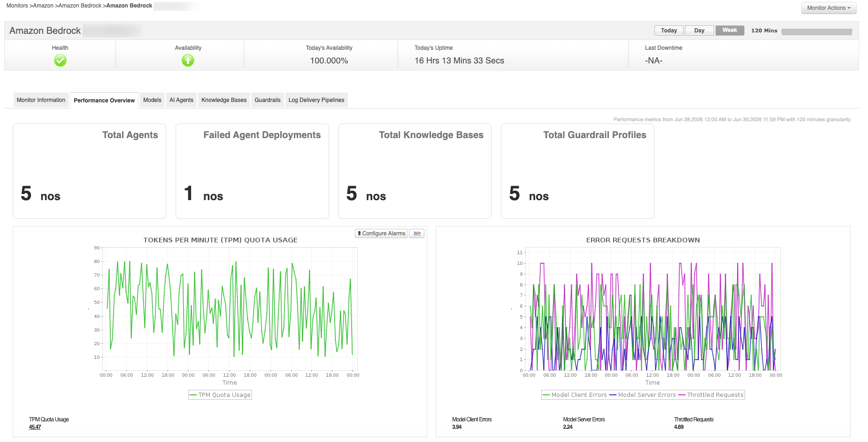Adjust the 120 Mins granularity slider
The image size is (868, 442).
(817, 31)
